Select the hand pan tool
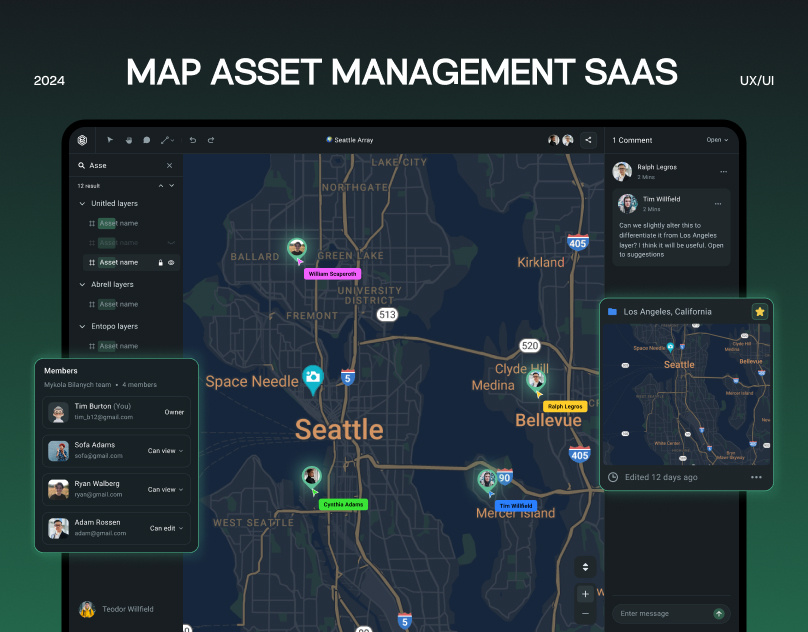808x632 pixels. tap(129, 140)
